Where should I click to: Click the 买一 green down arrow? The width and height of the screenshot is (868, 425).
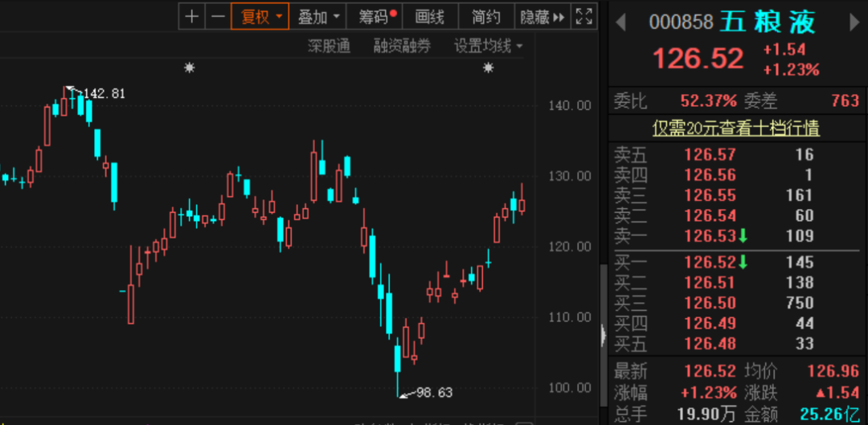click(x=743, y=262)
